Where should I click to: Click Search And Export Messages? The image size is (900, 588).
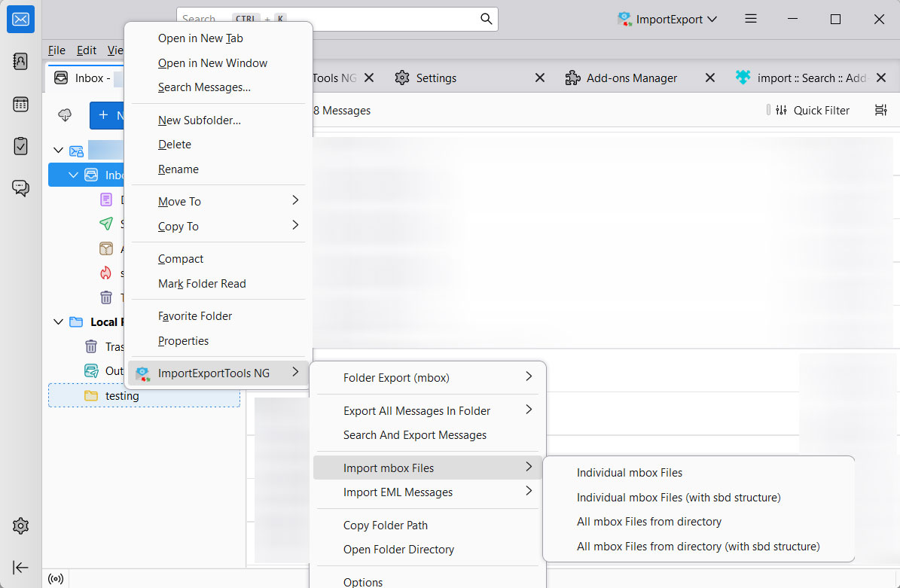[x=415, y=435]
